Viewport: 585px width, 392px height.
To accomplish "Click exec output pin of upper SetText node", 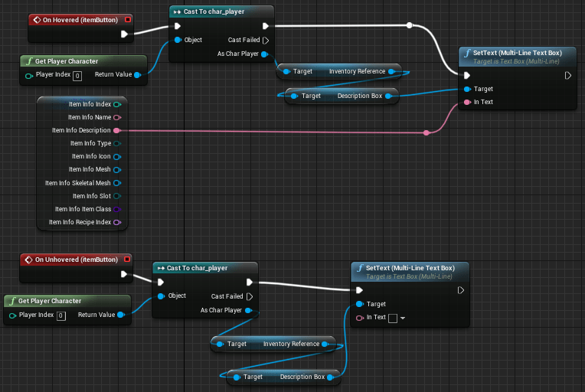I will point(567,75).
